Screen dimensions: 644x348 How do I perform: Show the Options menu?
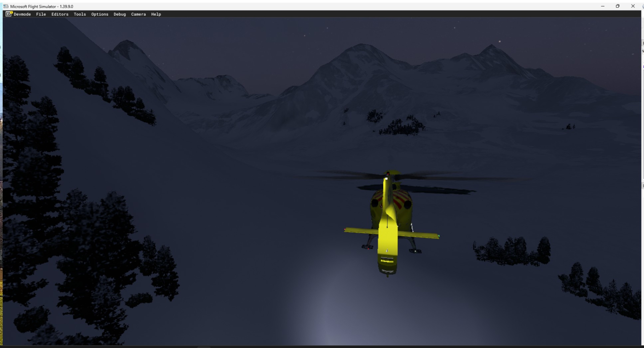(99, 14)
